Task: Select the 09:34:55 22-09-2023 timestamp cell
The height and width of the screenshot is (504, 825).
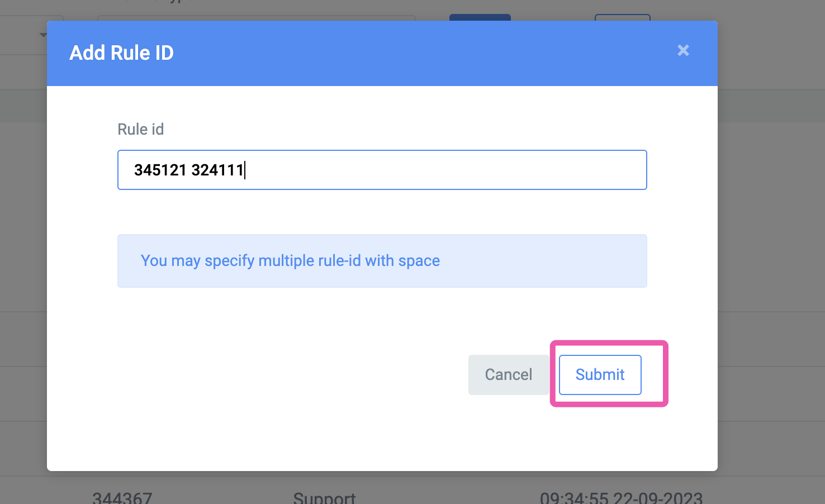Action: pyautogui.click(x=621, y=497)
